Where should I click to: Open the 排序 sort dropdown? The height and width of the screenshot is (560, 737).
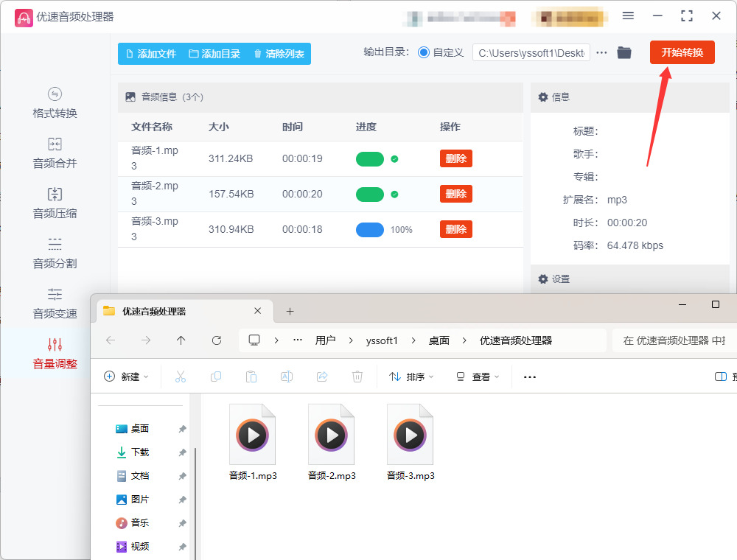(x=411, y=377)
